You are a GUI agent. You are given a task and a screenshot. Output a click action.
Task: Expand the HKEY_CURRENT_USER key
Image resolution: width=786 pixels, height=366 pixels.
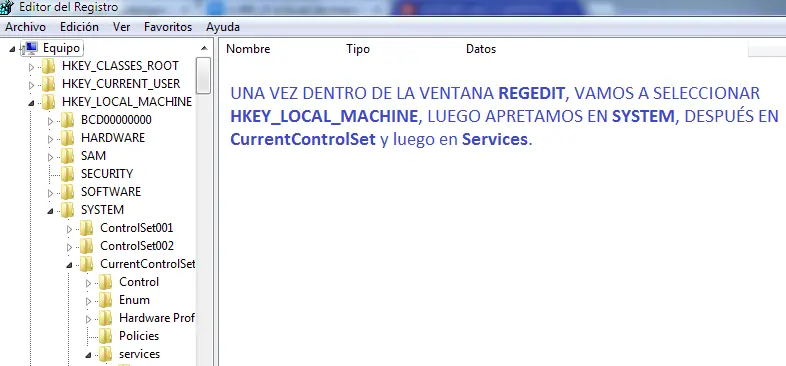[31, 84]
